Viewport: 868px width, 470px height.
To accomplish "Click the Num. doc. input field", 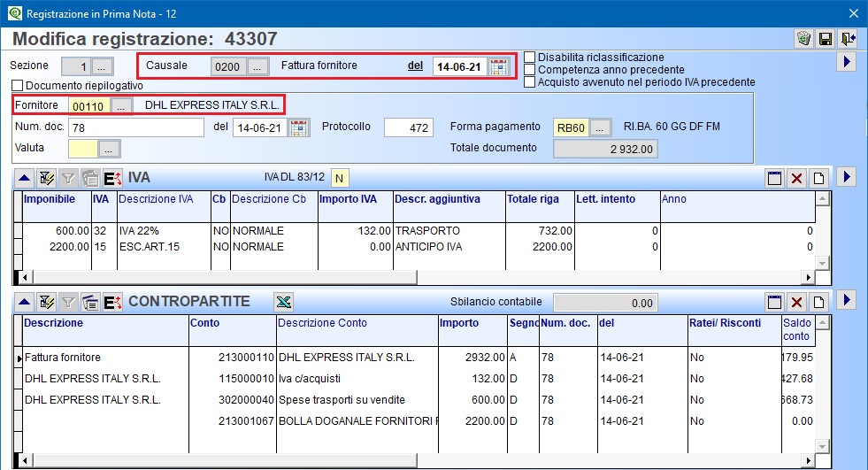I will 136,127.
